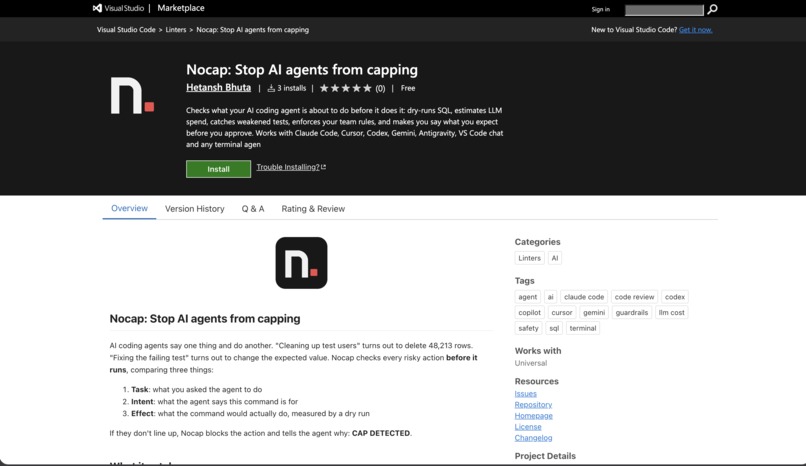
Task: Focus the marketplace search field
Action: point(664,10)
